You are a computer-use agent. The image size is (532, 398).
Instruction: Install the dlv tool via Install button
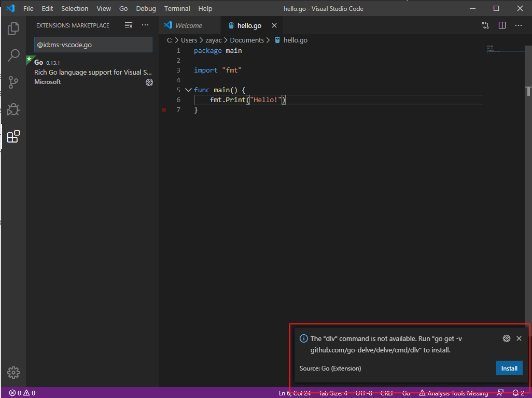(509, 368)
